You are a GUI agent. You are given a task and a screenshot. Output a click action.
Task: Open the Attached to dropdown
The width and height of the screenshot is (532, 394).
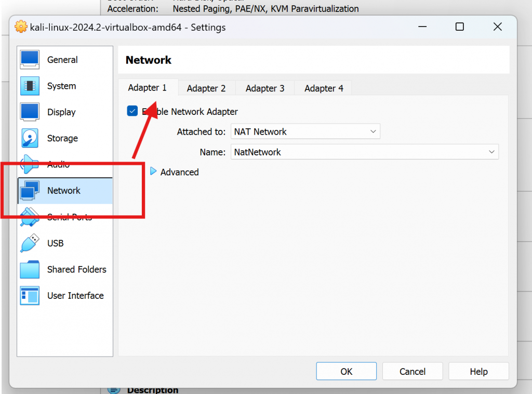[305, 131]
